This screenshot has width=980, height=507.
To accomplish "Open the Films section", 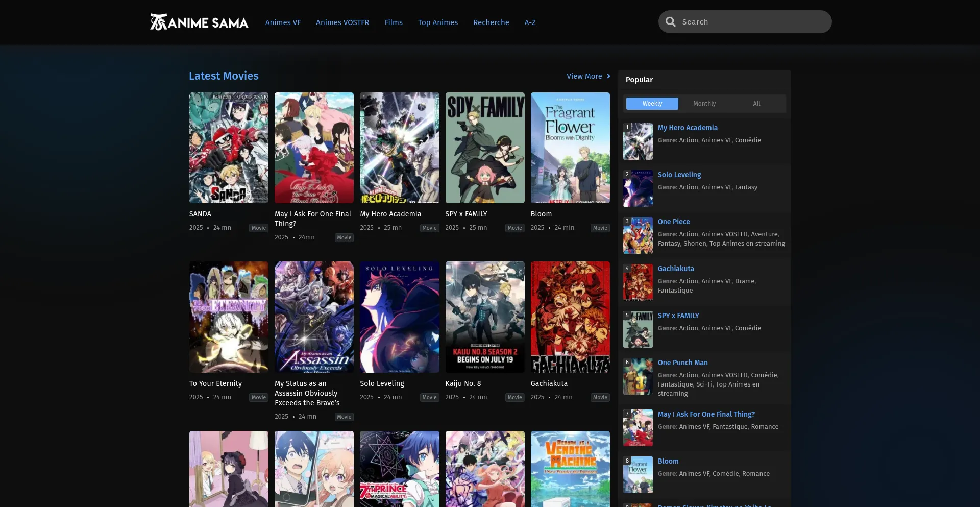I will 394,22.
